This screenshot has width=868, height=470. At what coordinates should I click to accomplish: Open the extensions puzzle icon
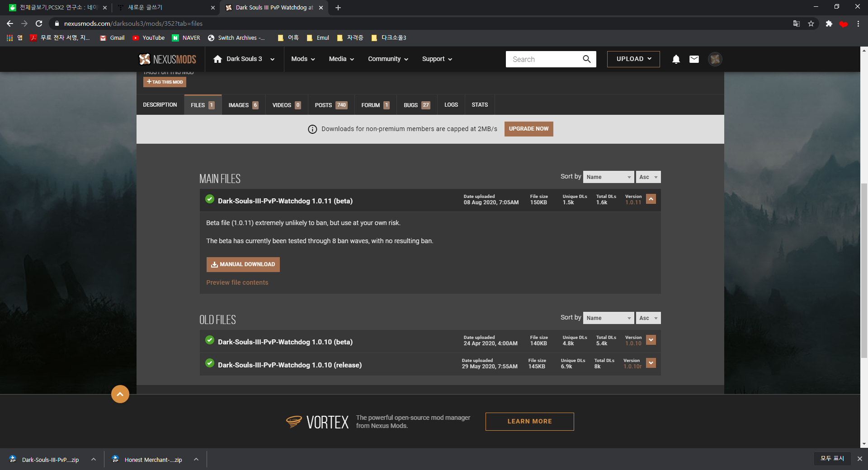[829, 23]
